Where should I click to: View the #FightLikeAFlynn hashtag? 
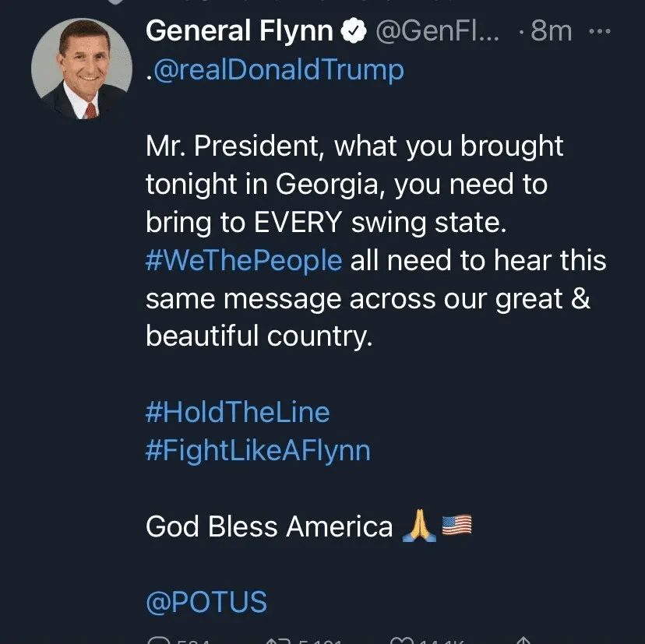coord(258,451)
